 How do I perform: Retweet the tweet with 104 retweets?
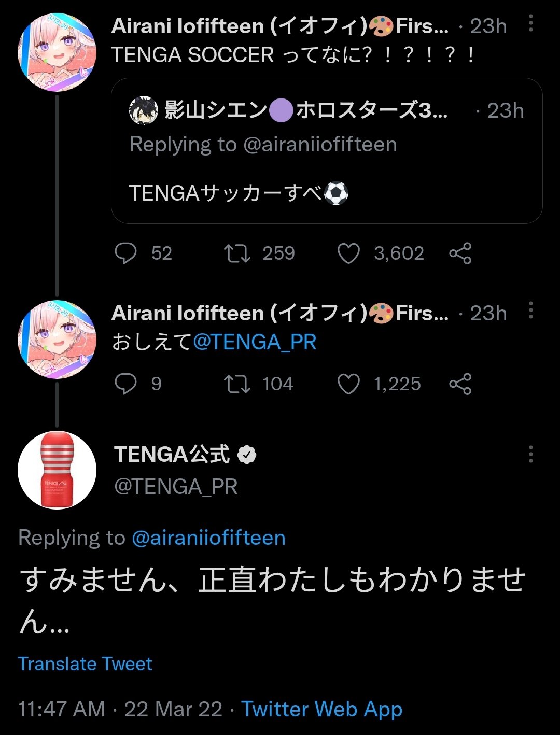[237, 384]
